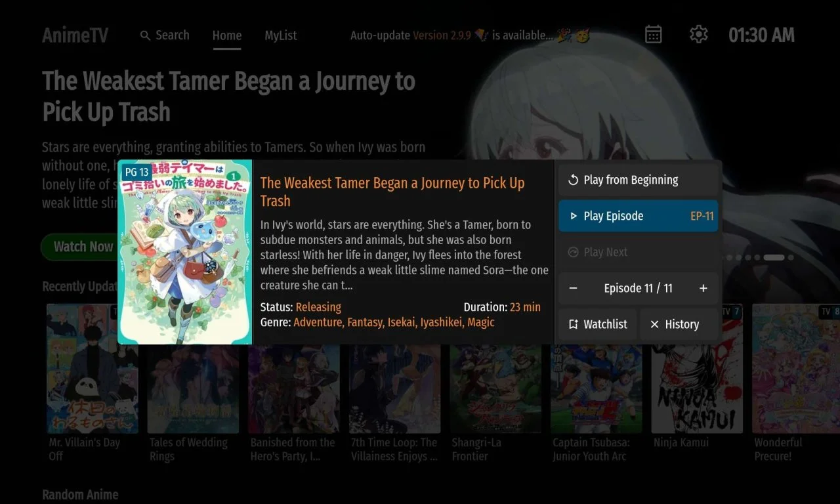This screenshot has width=840, height=504.
Task: Decrease episode number with minus button
Action: pos(573,288)
